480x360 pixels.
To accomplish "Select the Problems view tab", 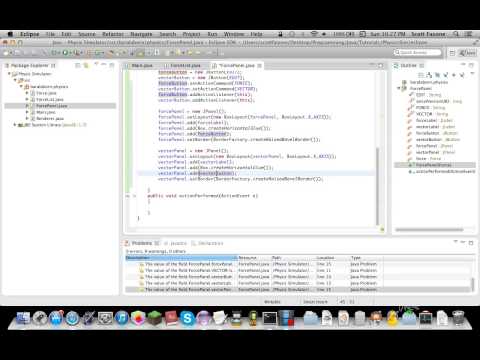I will pos(141,243).
